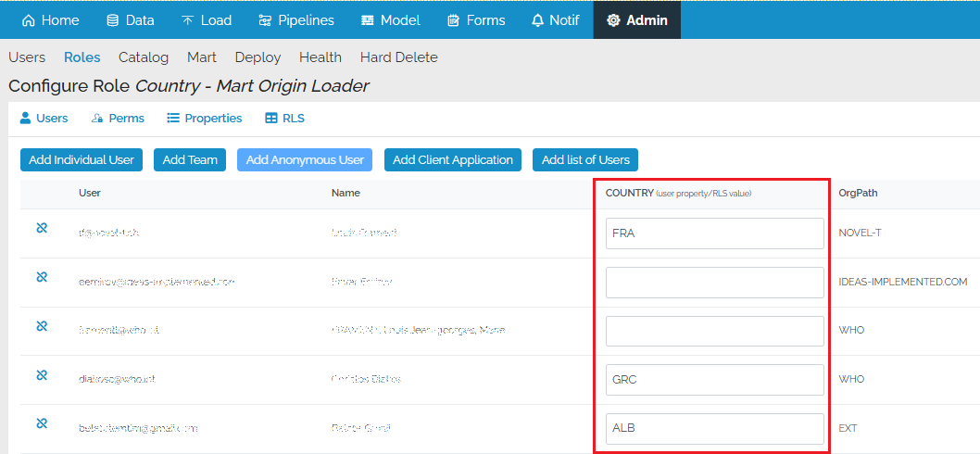Click Add Client Application button
The width and height of the screenshot is (980, 454).
tap(453, 159)
